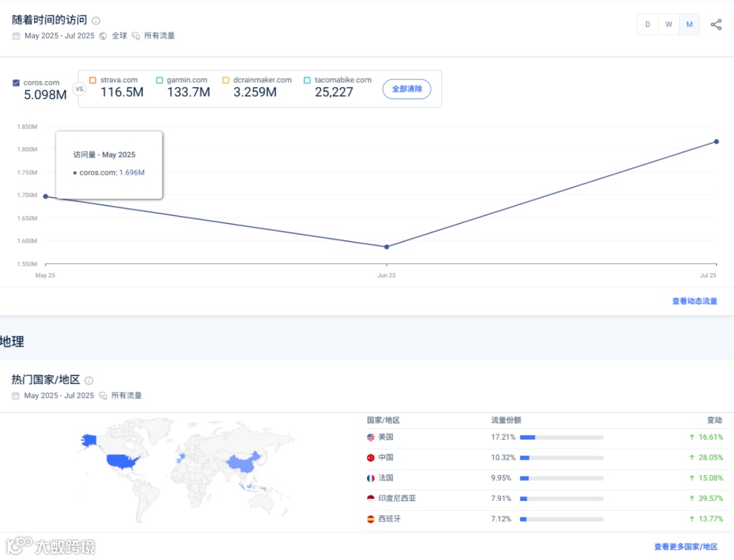Screen dimensions: 734x560
Task: Click the 17.21% traffic share value
Action: tap(503, 437)
